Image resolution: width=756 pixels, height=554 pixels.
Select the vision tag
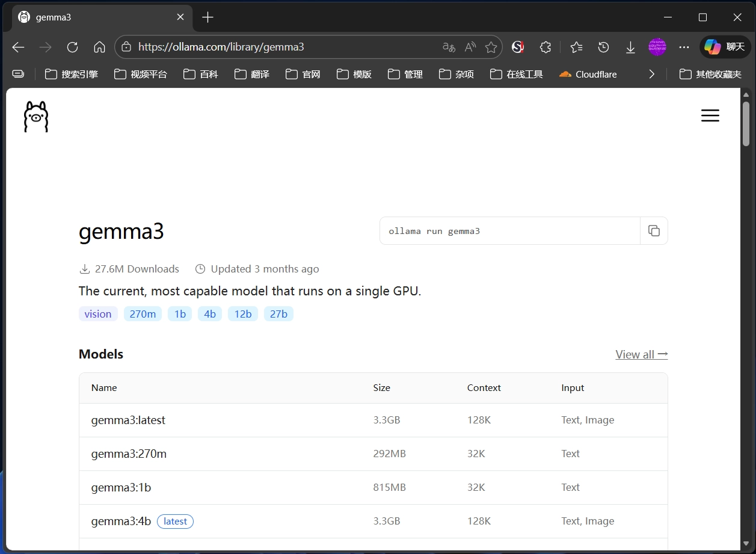click(x=98, y=314)
